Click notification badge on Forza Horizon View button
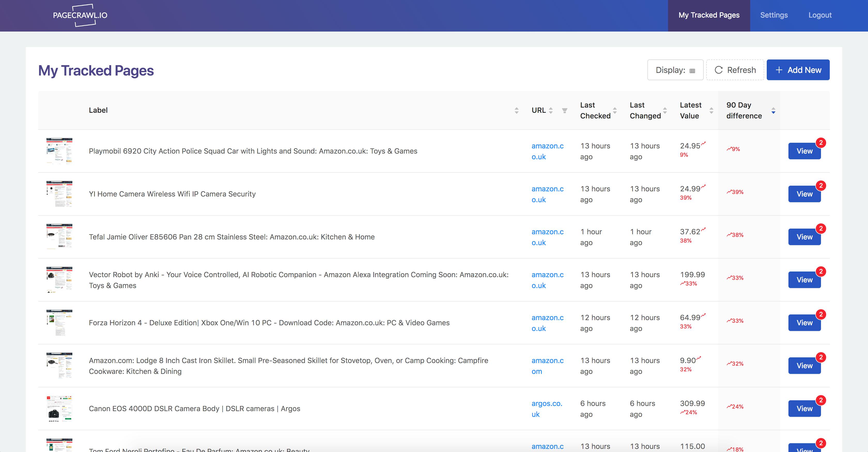The height and width of the screenshot is (452, 868). tap(821, 314)
